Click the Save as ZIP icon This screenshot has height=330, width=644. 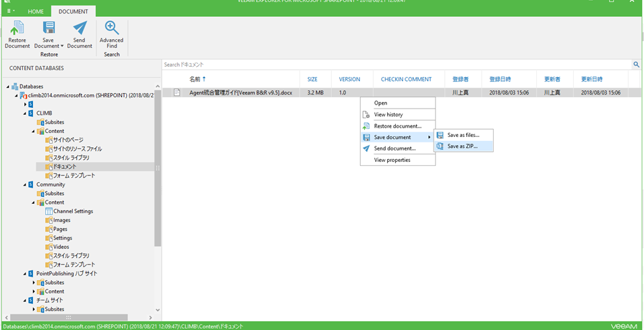pyautogui.click(x=440, y=146)
